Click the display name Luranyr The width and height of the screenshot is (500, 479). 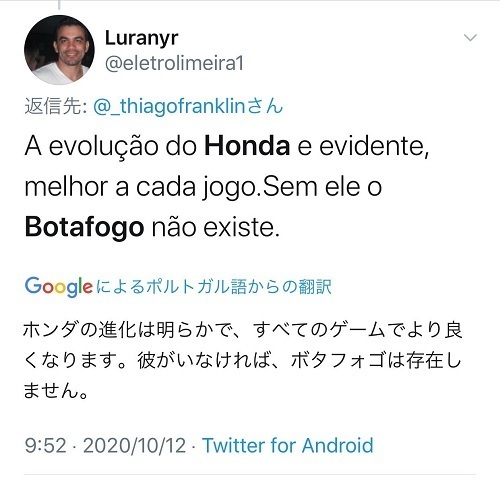coord(142,38)
